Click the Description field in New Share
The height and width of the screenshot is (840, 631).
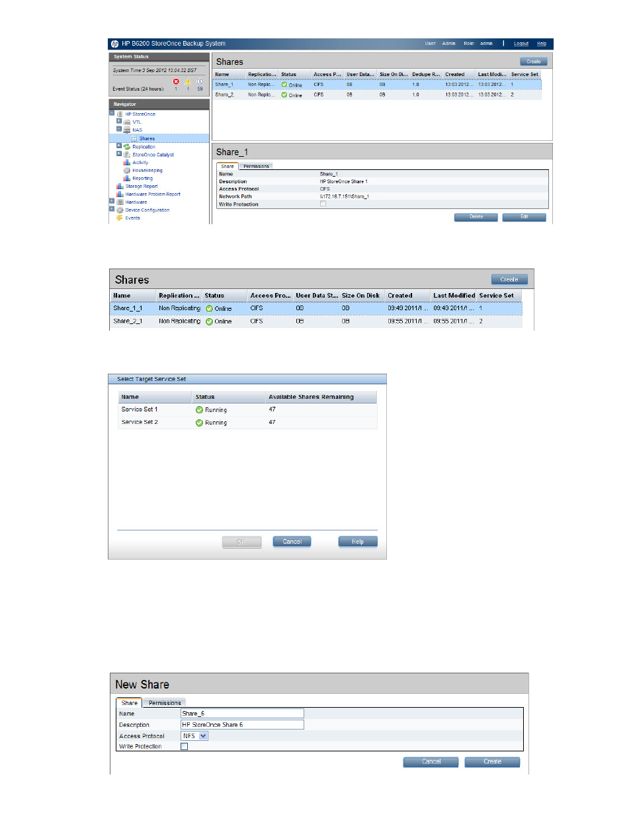242,725
